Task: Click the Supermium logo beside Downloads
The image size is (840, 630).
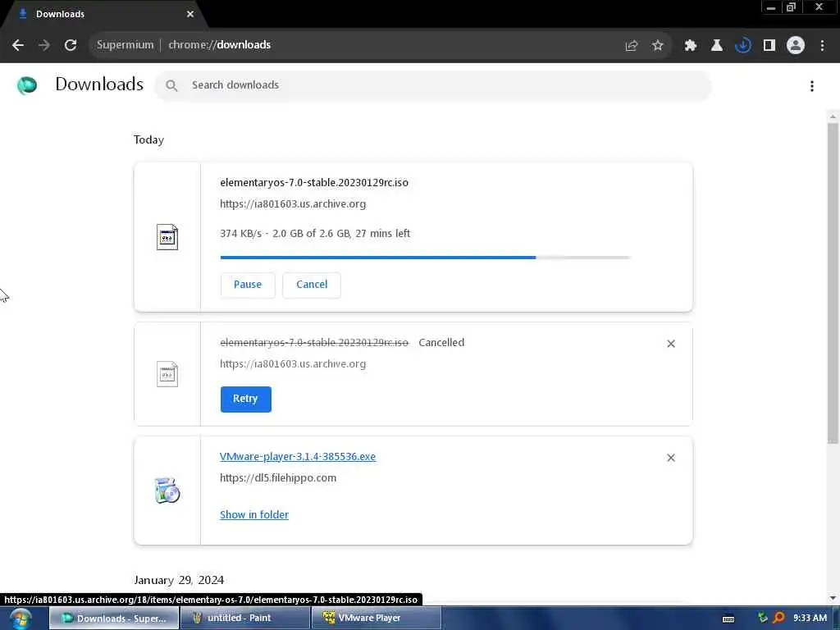Action: [x=27, y=85]
